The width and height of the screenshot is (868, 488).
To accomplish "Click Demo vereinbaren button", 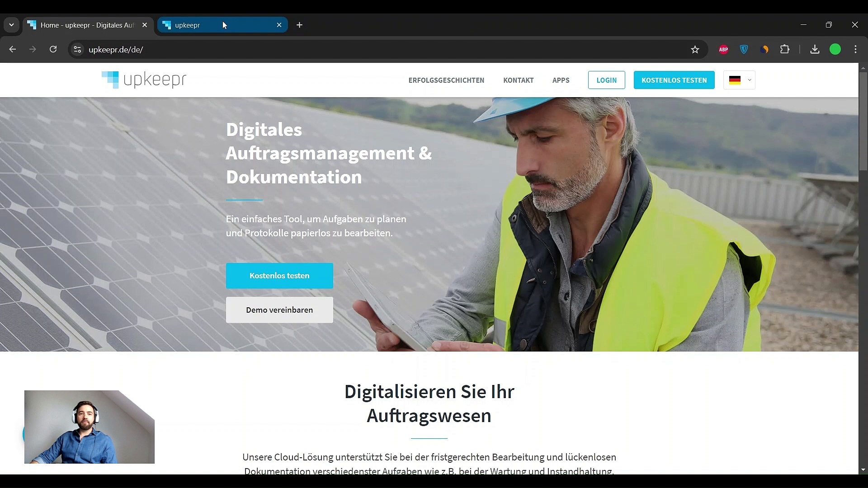I will click(x=279, y=310).
